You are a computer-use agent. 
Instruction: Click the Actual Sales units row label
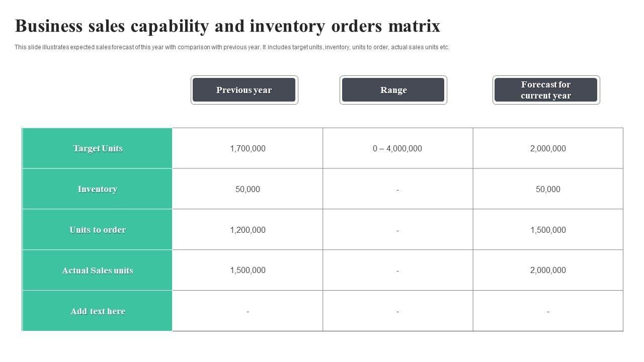98,270
